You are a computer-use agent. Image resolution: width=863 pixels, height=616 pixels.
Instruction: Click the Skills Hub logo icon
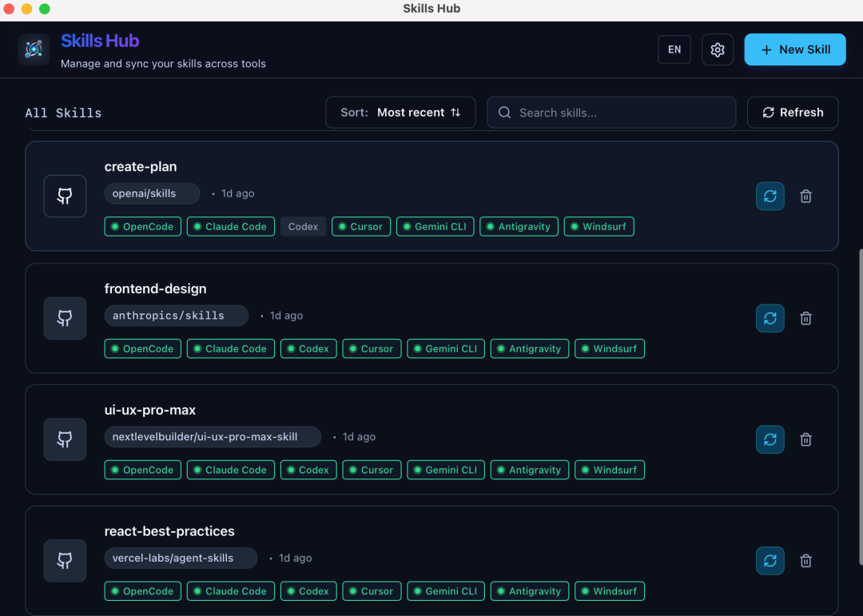(x=34, y=50)
